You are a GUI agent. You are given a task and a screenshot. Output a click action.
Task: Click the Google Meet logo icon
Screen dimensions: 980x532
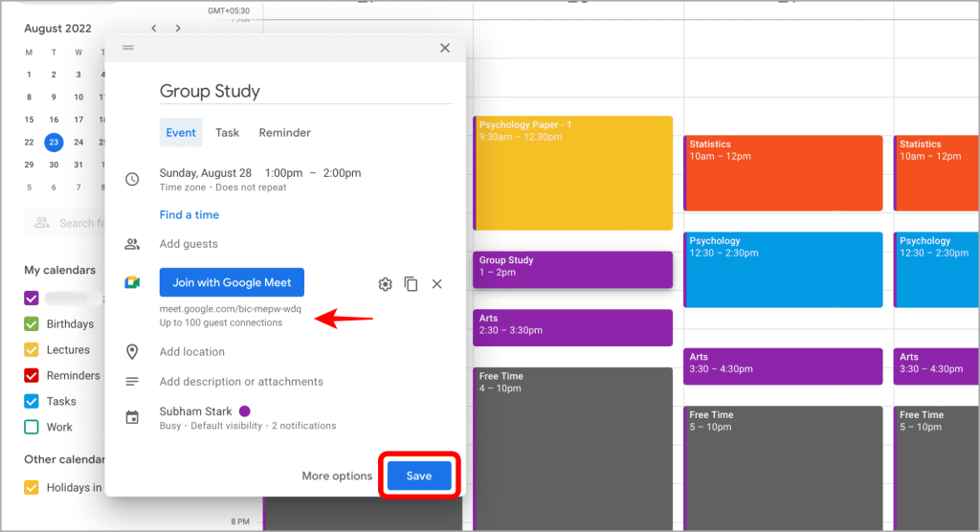[132, 282]
